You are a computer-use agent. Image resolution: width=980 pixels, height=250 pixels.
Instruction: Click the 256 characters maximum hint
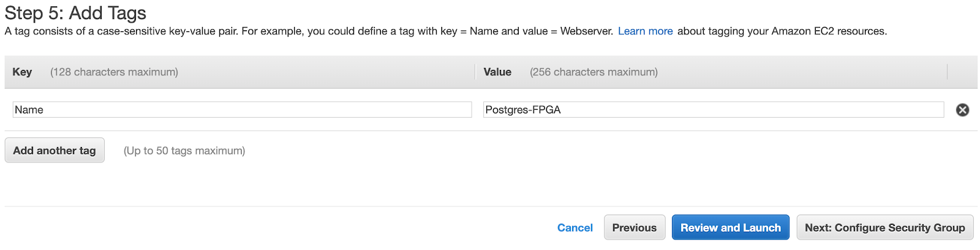594,72
